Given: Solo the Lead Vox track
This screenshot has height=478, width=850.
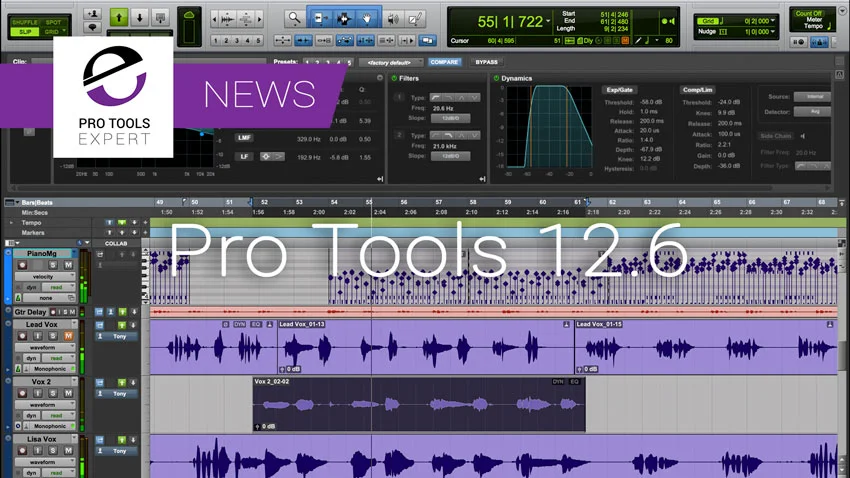Looking at the screenshot, I should pyautogui.click(x=53, y=336).
